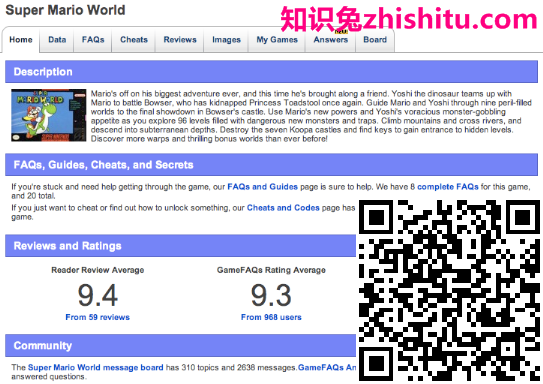Viewport: 543px width, 384px height.
Task: Open the Images tab
Action: tap(226, 40)
